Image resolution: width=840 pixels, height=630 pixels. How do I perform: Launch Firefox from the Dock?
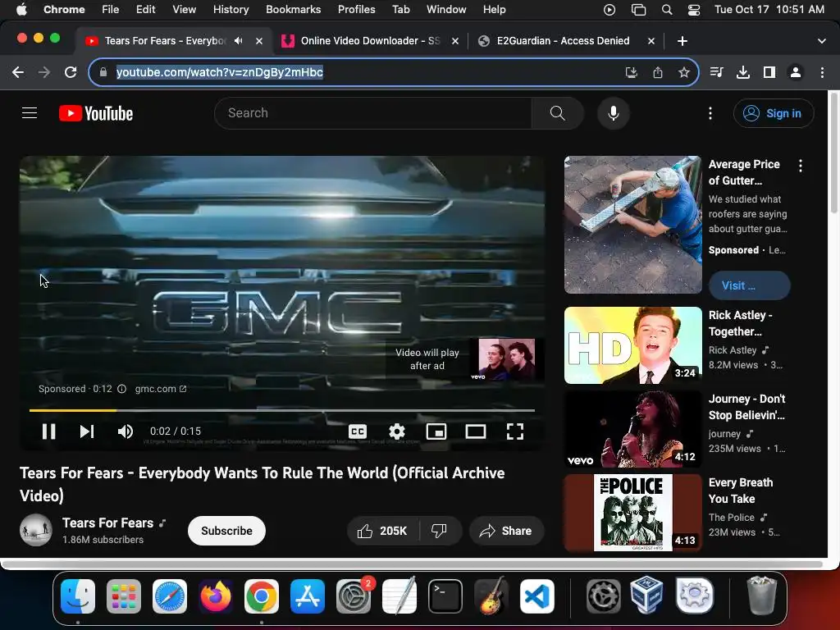pyautogui.click(x=216, y=596)
